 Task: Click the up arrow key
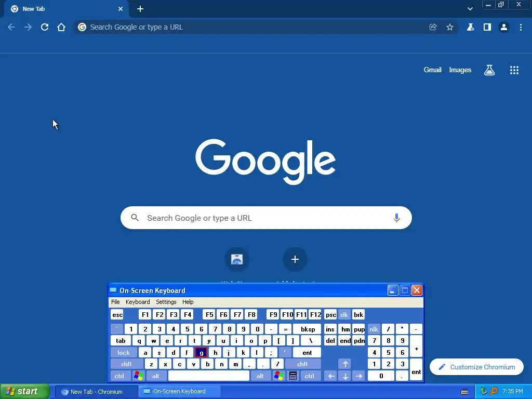pyautogui.click(x=345, y=364)
